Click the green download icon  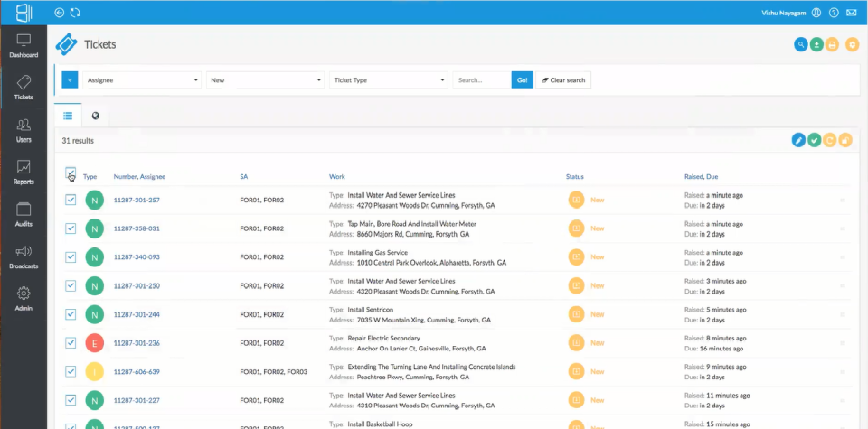pyautogui.click(x=816, y=45)
